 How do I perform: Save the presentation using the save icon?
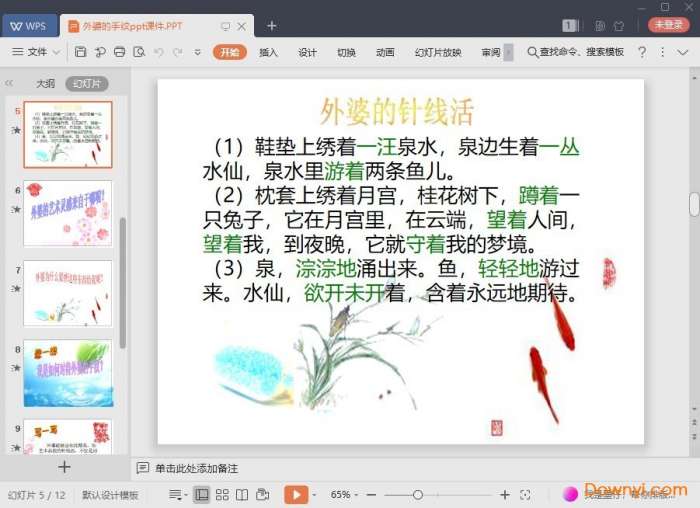coord(80,52)
